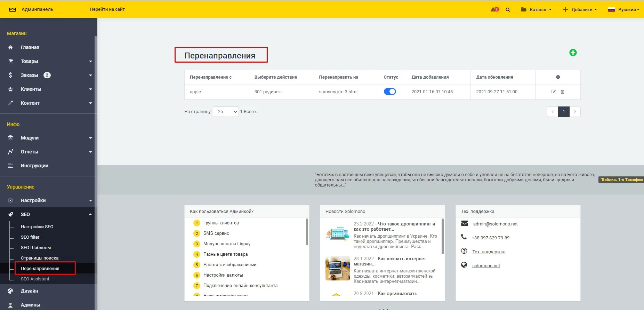Click the question mark support icon

[x=464, y=251]
